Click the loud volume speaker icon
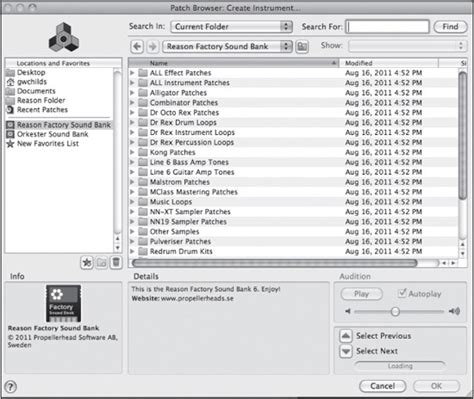Image resolution: width=474 pixels, height=399 pixels. coord(454,311)
